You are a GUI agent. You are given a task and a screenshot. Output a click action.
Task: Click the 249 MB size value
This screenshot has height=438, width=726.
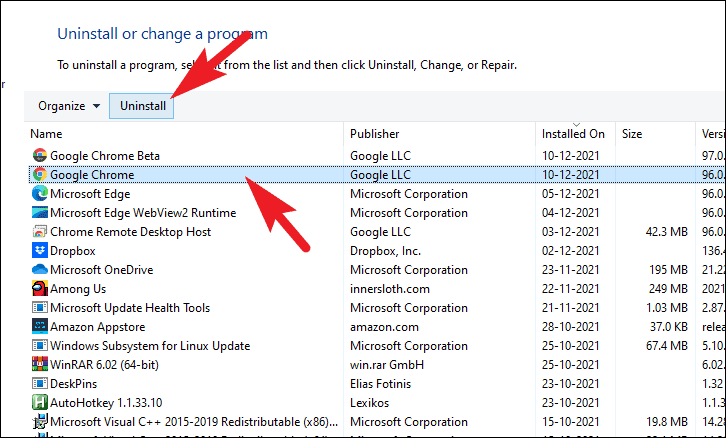pyautogui.click(x=669, y=288)
